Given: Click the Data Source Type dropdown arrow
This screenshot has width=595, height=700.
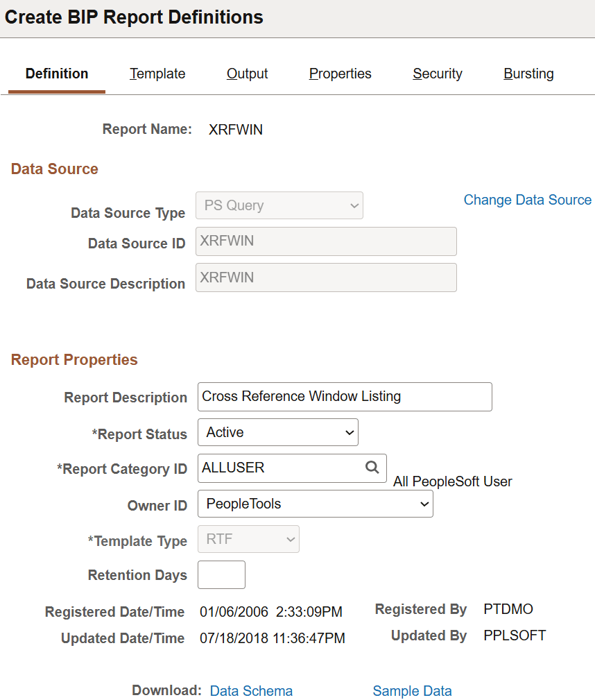Looking at the screenshot, I should pos(351,205).
